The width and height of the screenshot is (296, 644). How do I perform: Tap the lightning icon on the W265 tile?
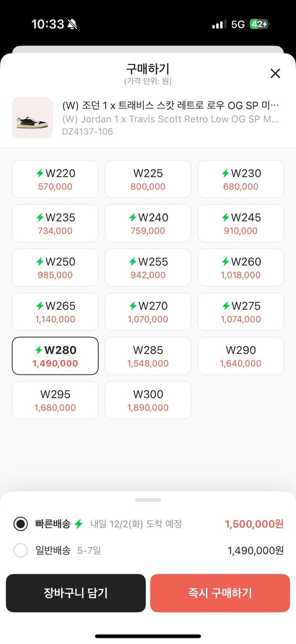[x=40, y=306]
